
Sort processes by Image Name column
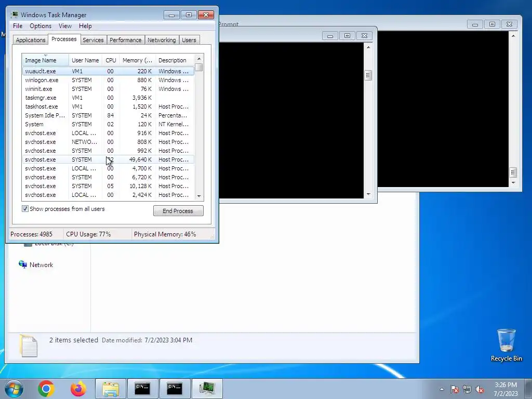click(46, 60)
